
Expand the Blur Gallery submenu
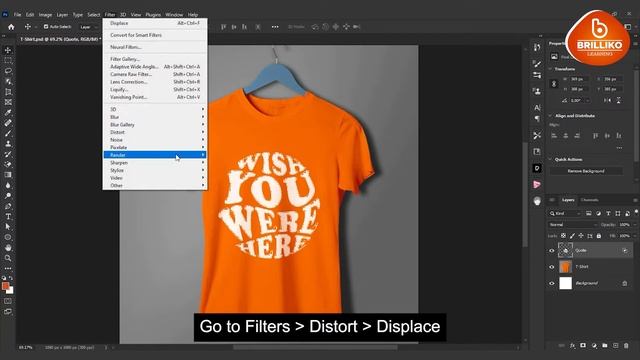click(155, 124)
